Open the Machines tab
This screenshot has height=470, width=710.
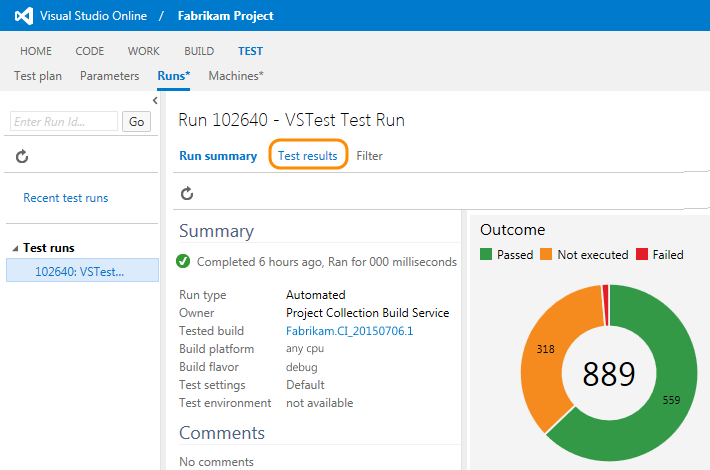coord(236,76)
